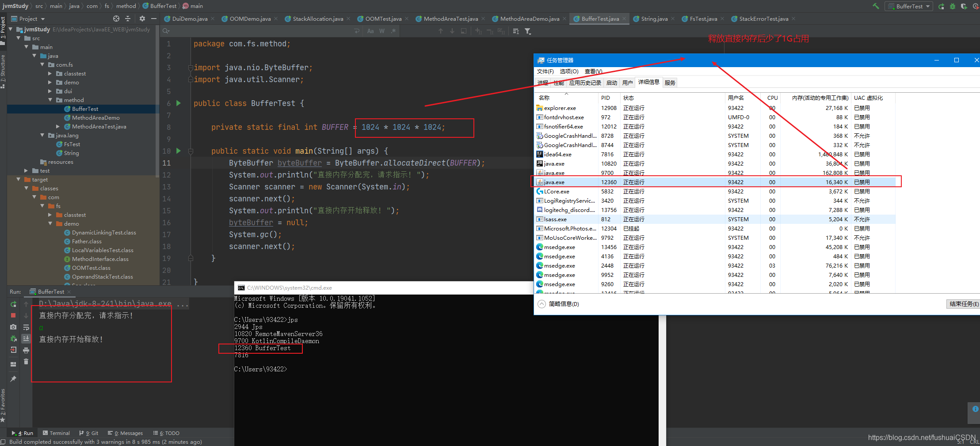Expand the test folder in Project tree
The image size is (980, 446).
click(x=26, y=170)
